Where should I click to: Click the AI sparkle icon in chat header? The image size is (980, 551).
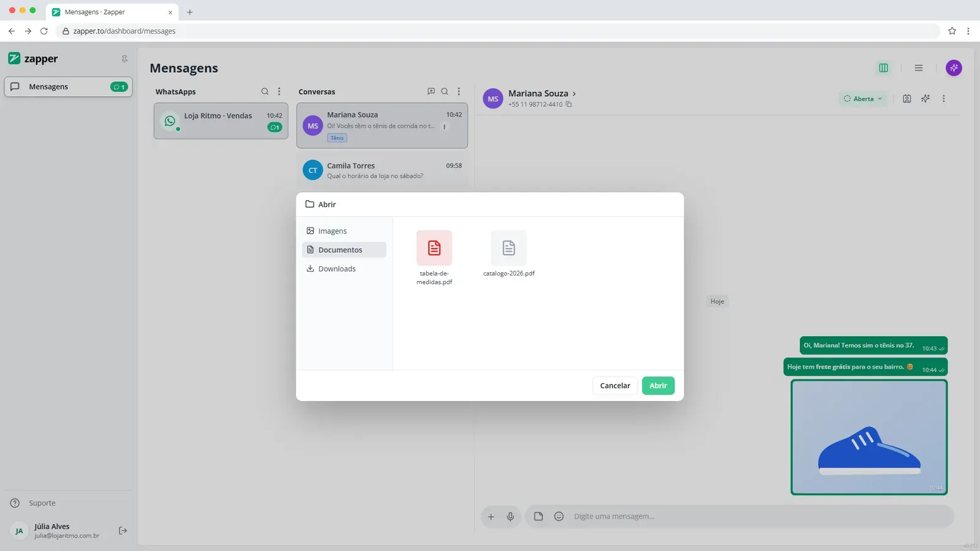[x=925, y=99]
